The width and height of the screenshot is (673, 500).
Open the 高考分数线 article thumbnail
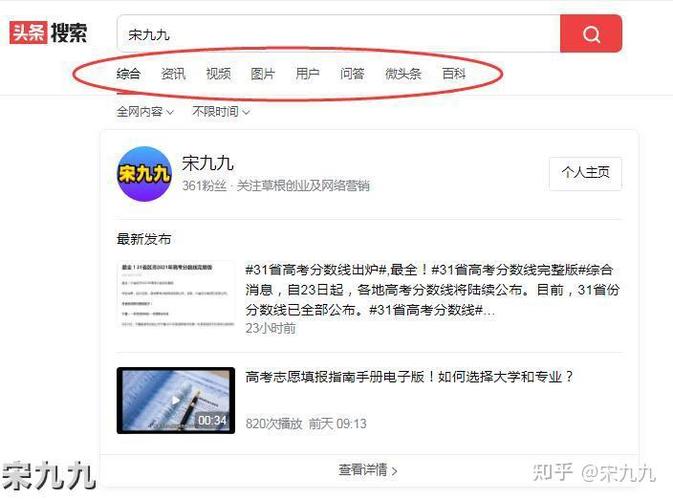(176, 295)
